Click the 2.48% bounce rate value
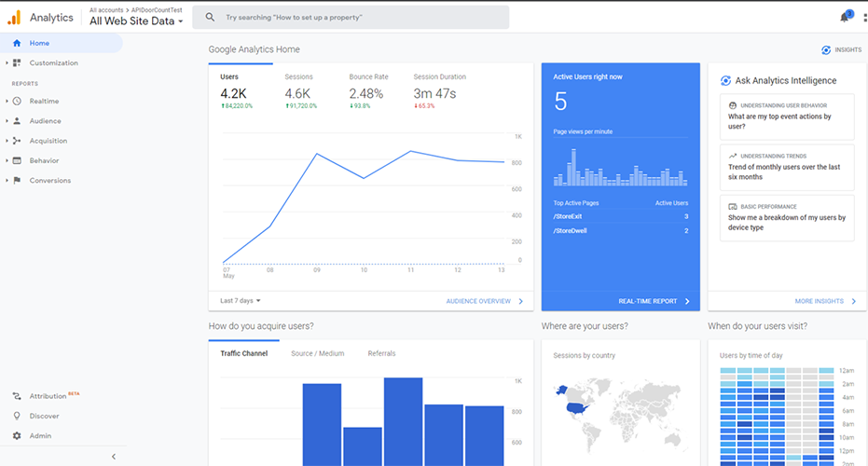Image resolution: width=868 pixels, height=466 pixels. [365, 93]
